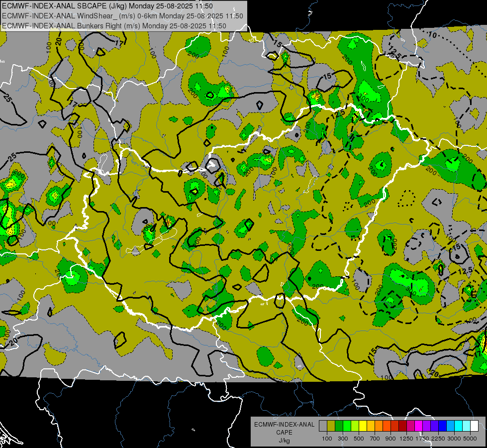Viewport: 487px width, 448px height.
Task: Click the yellow-green lime legend swatch
Action: click(355, 426)
